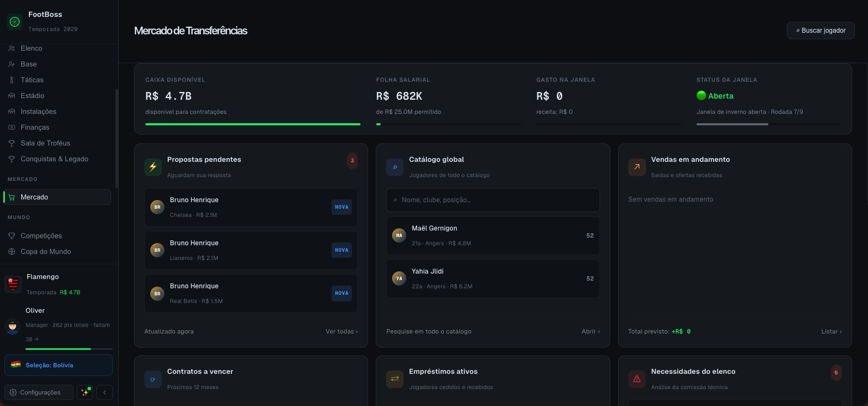This screenshot has height=406, width=868.
Task: Click the Caixa disponível progress bar
Action: point(253,124)
